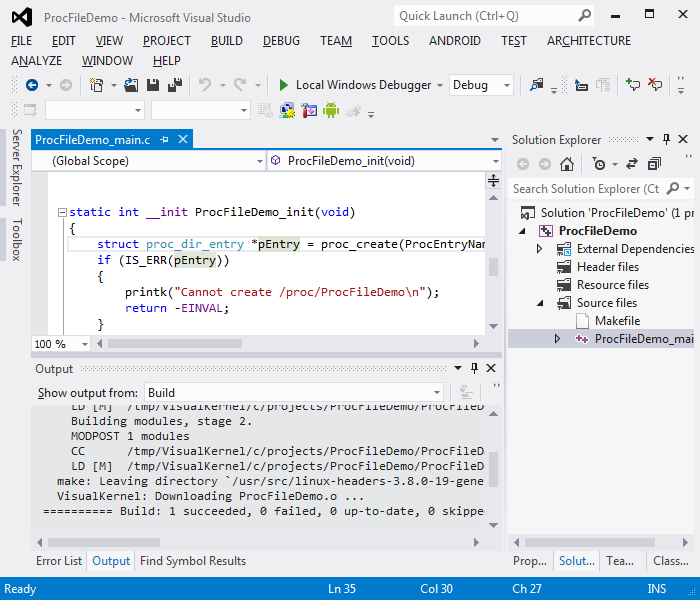The image size is (700, 600).
Task: Start debugging with the green play icon
Action: [x=283, y=85]
